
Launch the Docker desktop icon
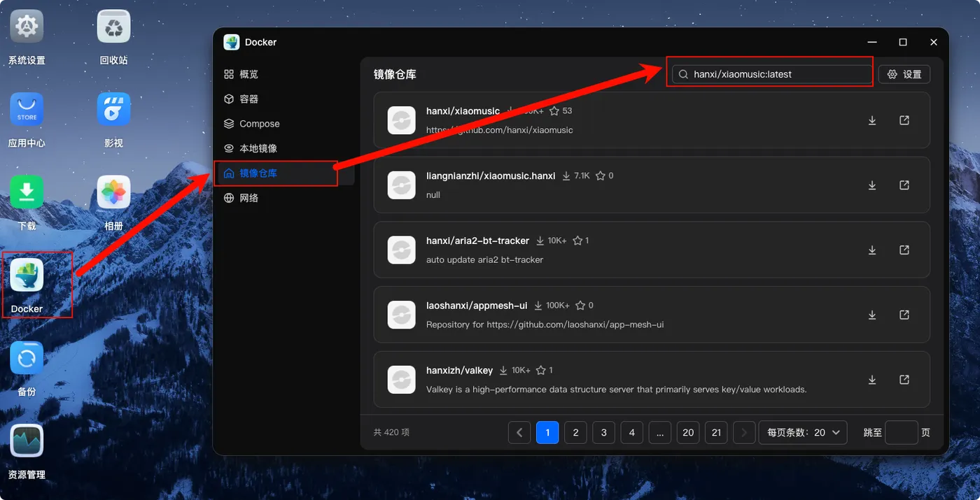click(27, 276)
